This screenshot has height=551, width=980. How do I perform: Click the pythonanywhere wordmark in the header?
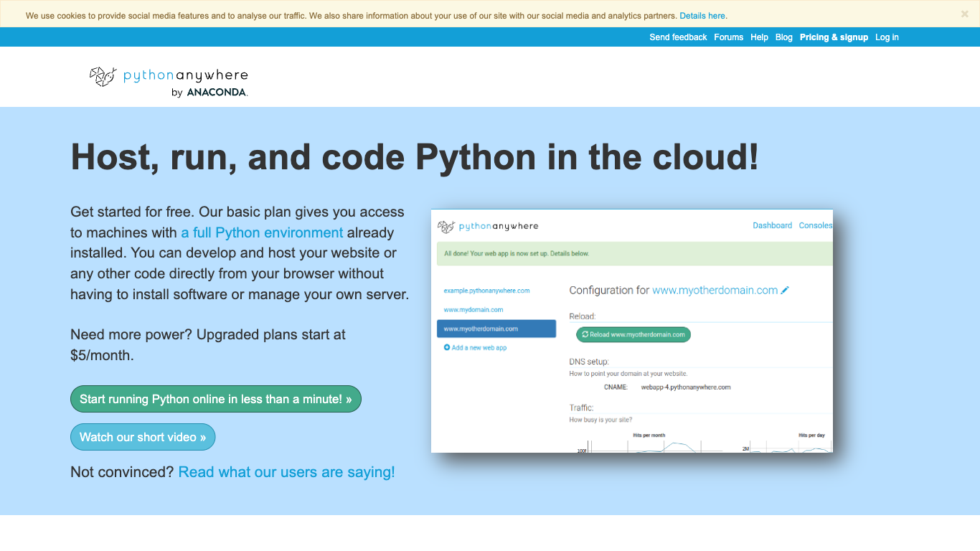186,75
